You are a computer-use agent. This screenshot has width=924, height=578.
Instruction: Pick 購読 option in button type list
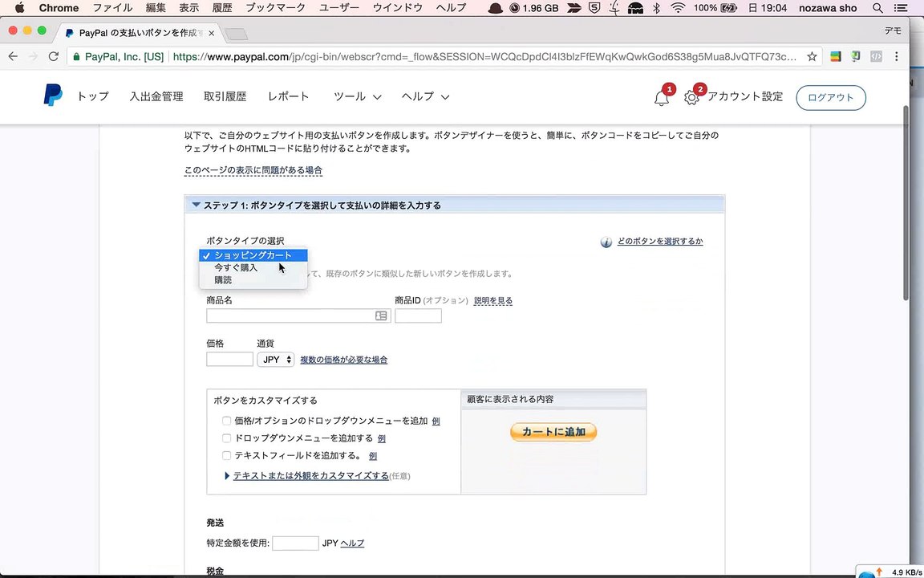[x=253, y=279]
